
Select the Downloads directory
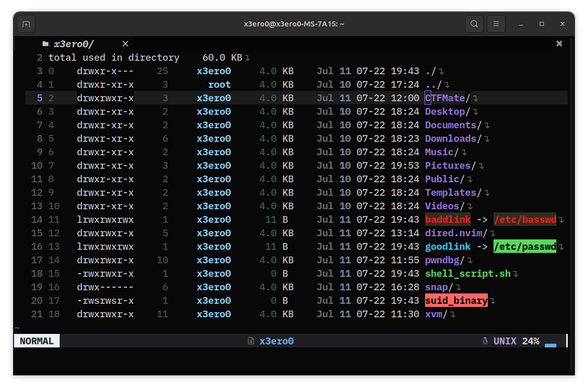point(453,138)
